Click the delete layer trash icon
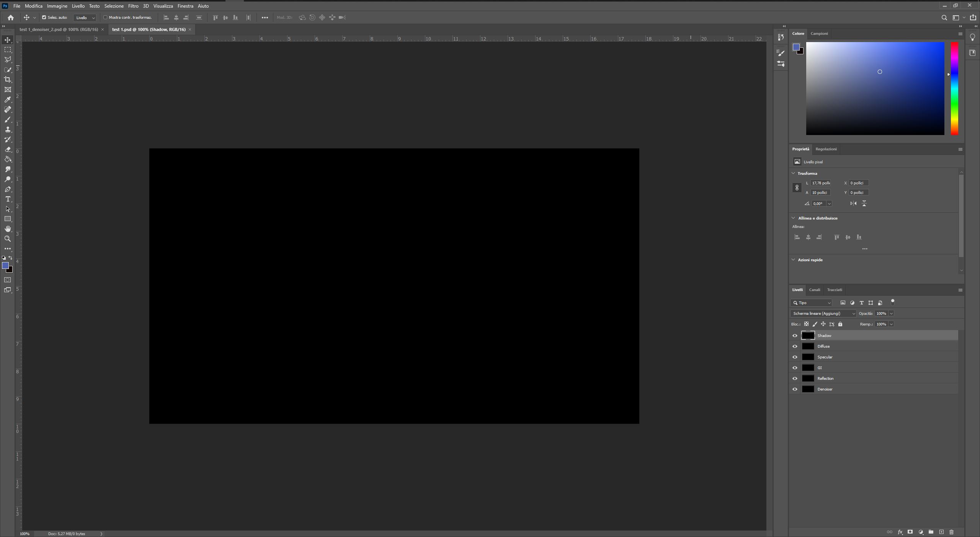 point(952,532)
